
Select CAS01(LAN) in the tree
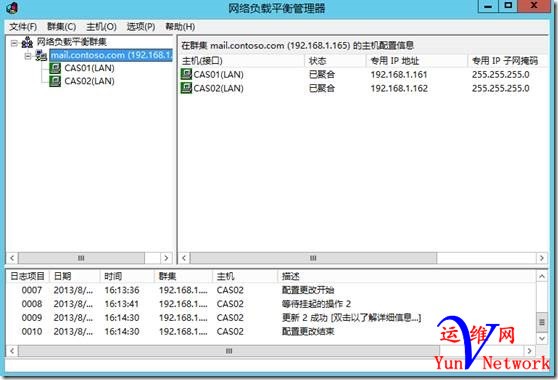click(89, 68)
